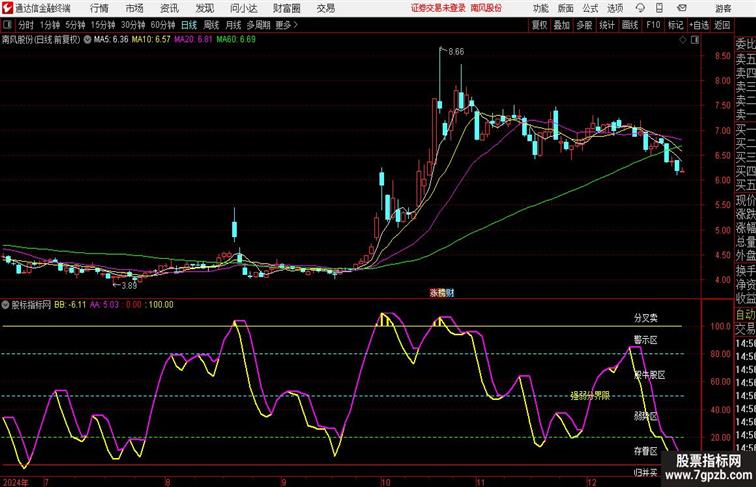Click the 股标指标网 indicator settings icon
The image size is (756, 487).
pyautogui.click(x=6, y=305)
